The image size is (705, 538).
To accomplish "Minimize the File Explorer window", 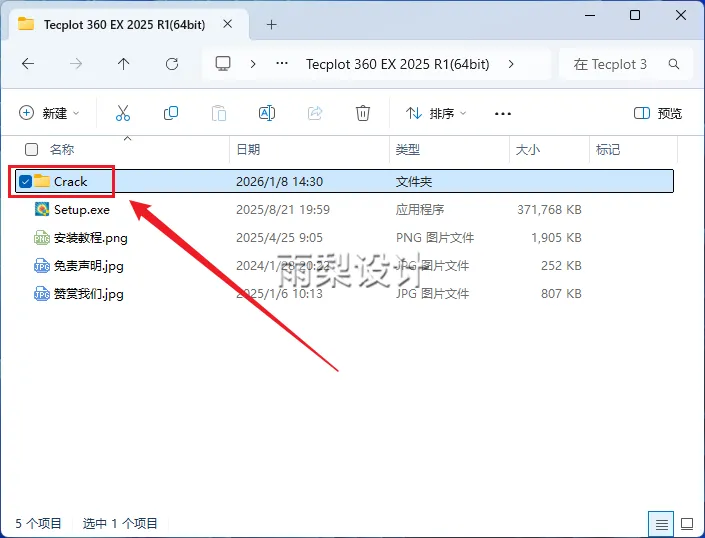I will pos(590,15).
